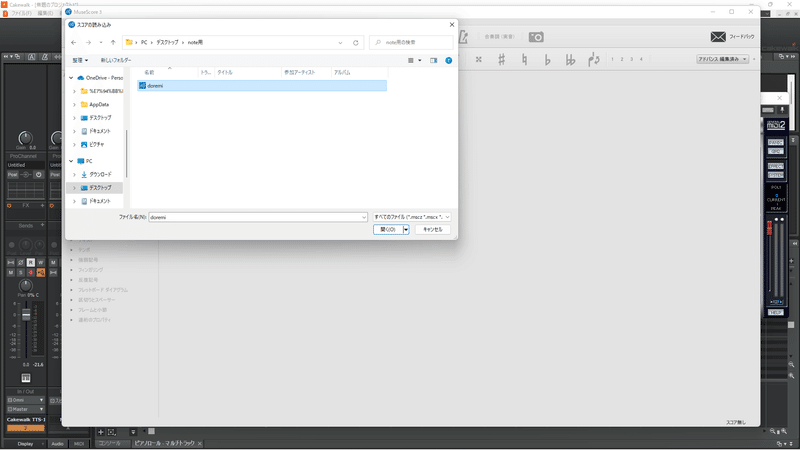
Task: Open the recent locations dropdown arrow
Action: (x=101, y=42)
